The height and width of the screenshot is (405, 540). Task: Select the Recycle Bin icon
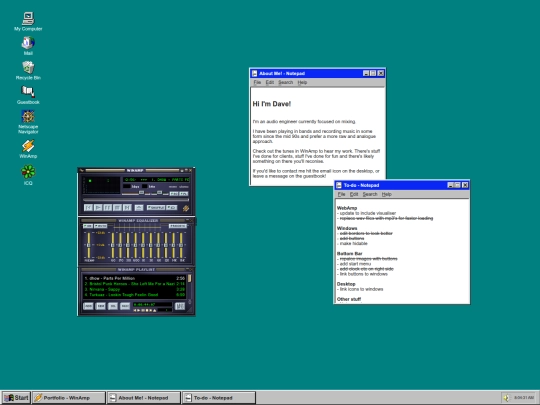coord(28,70)
